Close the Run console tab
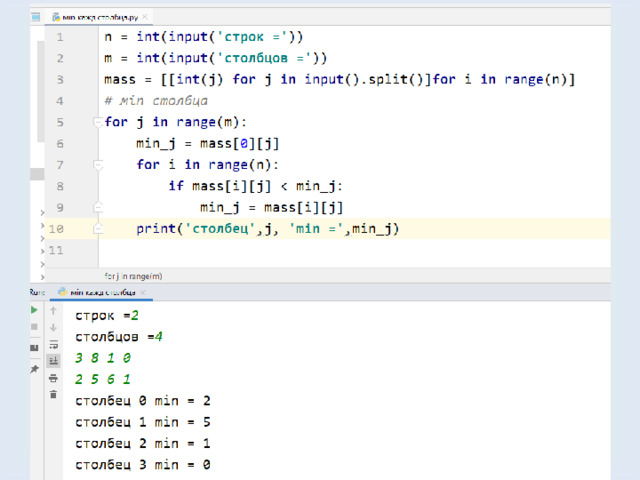The width and height of the screenshot is (640, 480). (143, 292)
